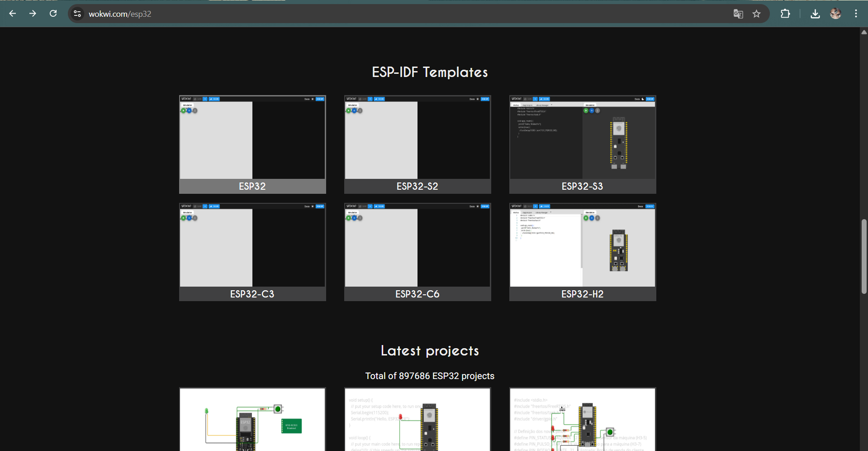View site information for wokwi.com
The width and height of the screenshot is (868, 451).
[x=77, y=14]
